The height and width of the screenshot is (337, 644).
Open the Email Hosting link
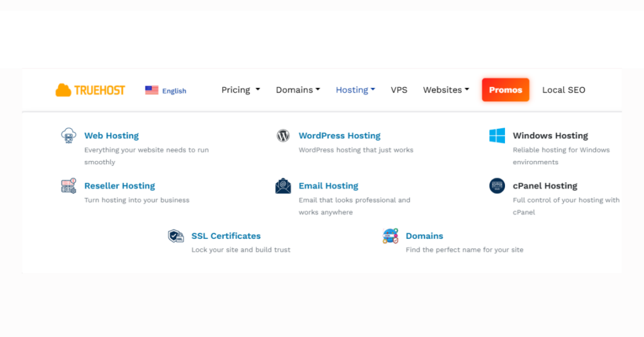(x=328, y=185)
